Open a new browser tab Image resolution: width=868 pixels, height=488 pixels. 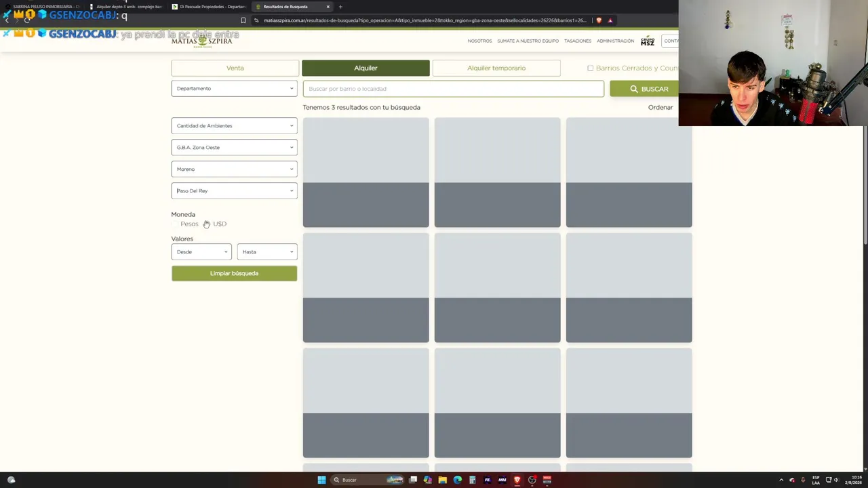(x=340, y=7)
